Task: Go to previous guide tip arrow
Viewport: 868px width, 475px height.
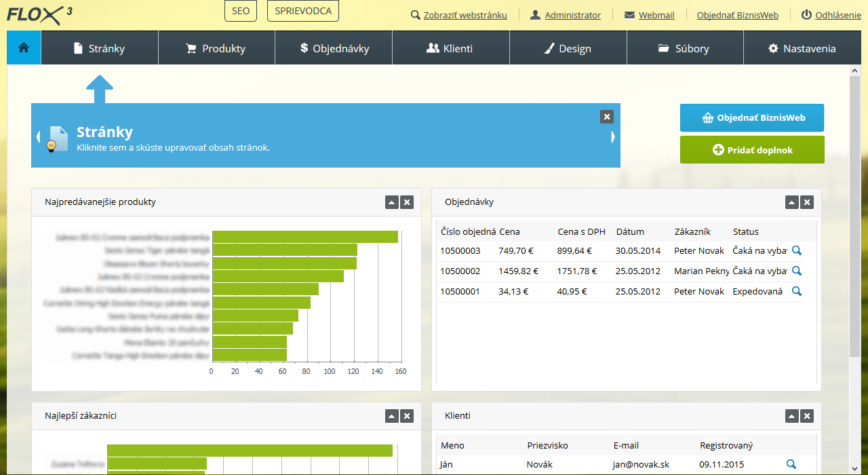Action: coord(38,136)
